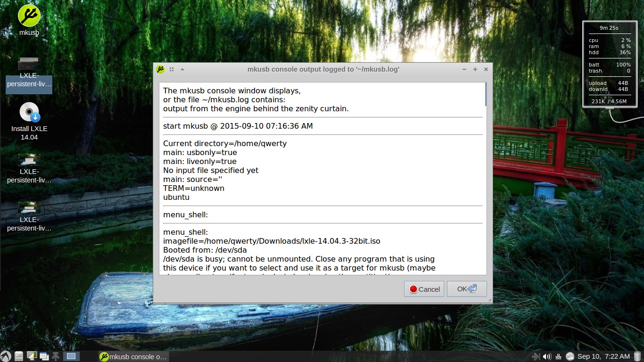Viewport: 644px width, 362px height.
Task: Click Cancel in the mkusb console dialog
Action: (x=424, y=289)
